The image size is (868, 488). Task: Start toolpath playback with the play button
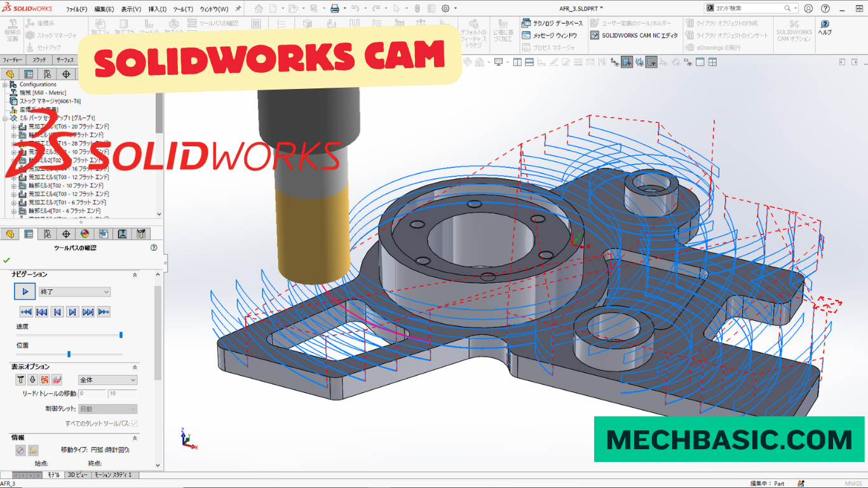[x=25, y=292]
